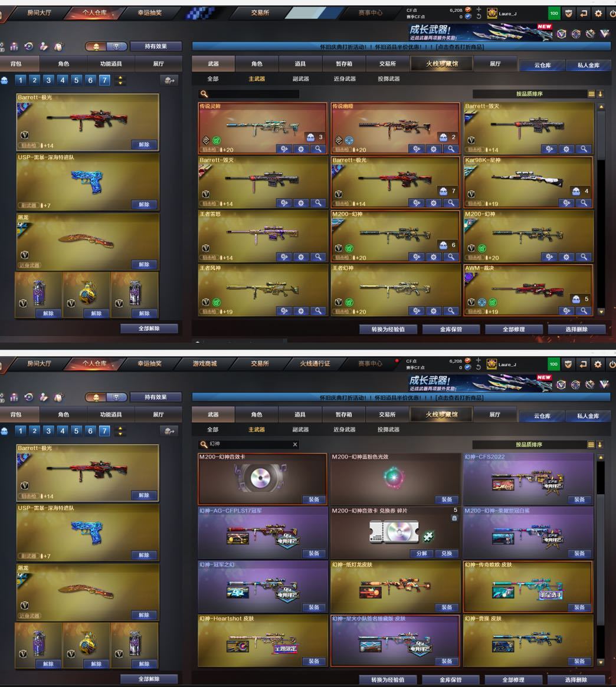Click upgrade icon on 王者风神 weapon card
The width and height of the screenshot is (616, 687).
[284, 311]
